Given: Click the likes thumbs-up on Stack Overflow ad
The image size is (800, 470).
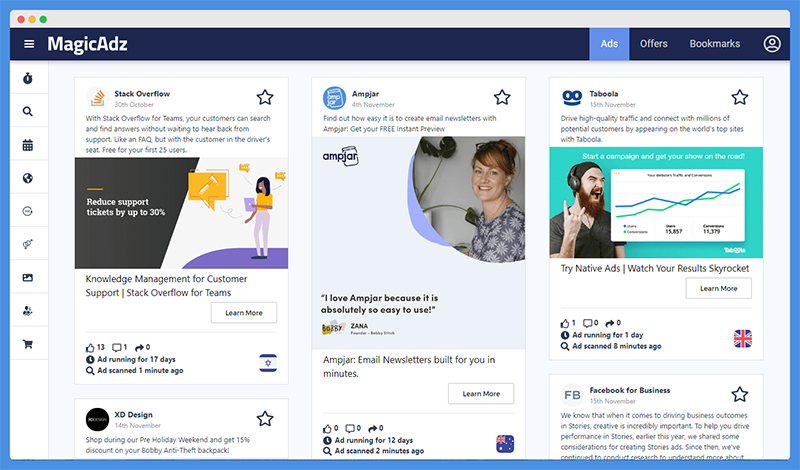Looking at the screenshot, I should [90, 348].
